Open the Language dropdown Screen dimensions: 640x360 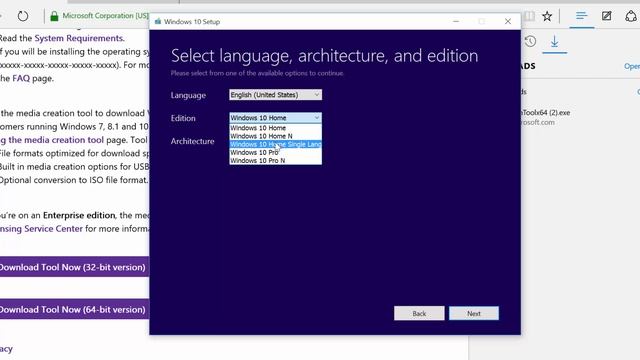275,95
